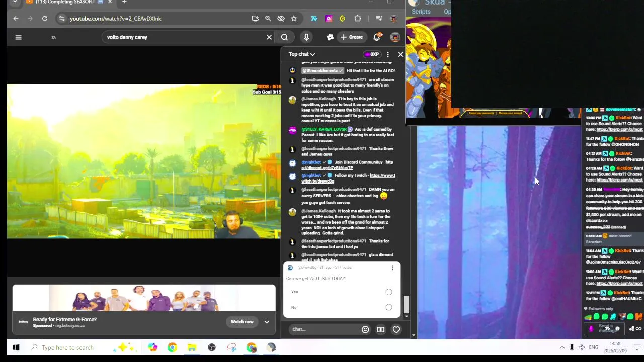
Task: Open the YouTube account avatar menu
Action: (x=395, y=37)
